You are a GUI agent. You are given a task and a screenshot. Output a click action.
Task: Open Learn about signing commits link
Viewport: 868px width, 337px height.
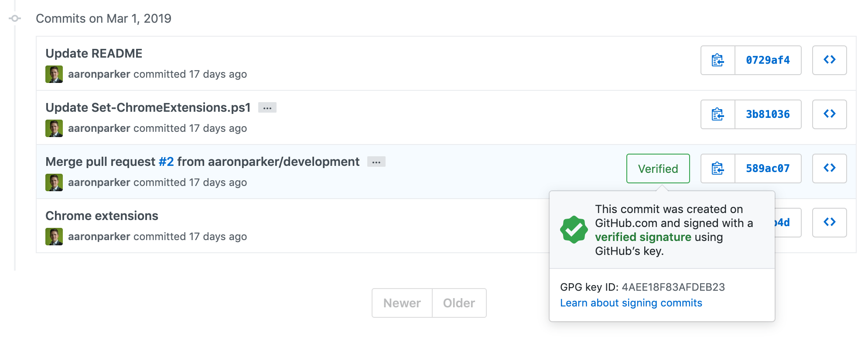click(x=631, y=303)
